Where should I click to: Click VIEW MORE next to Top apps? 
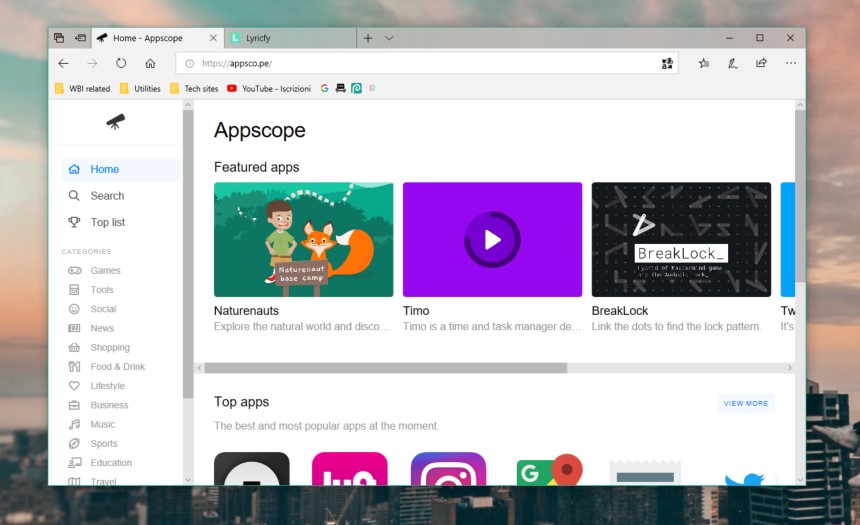[x=745, y=403]
